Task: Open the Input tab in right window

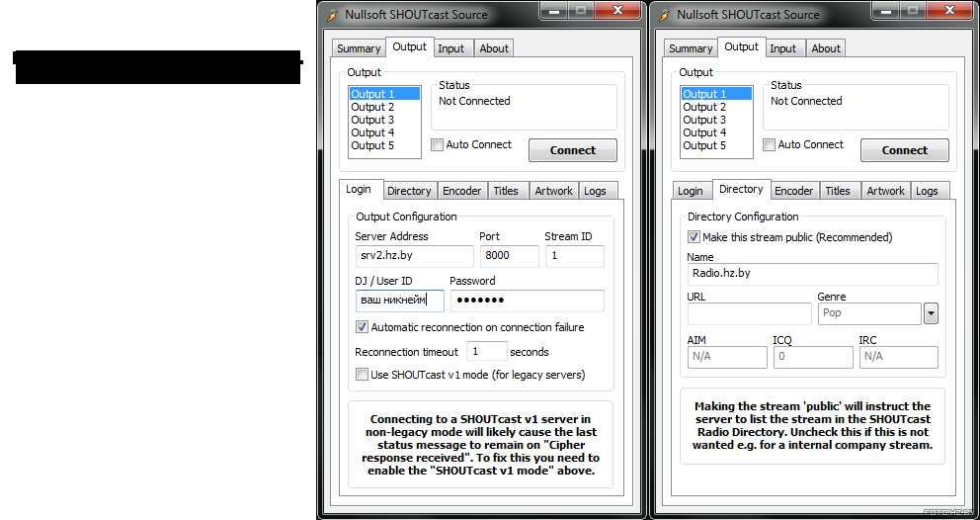Action: (783, 48)
